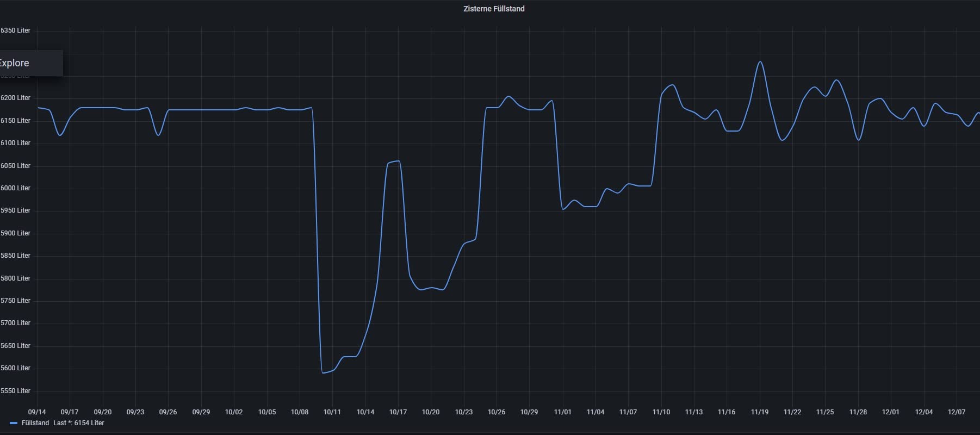Click the 5800 Liter y-axis label

point(15,278)
